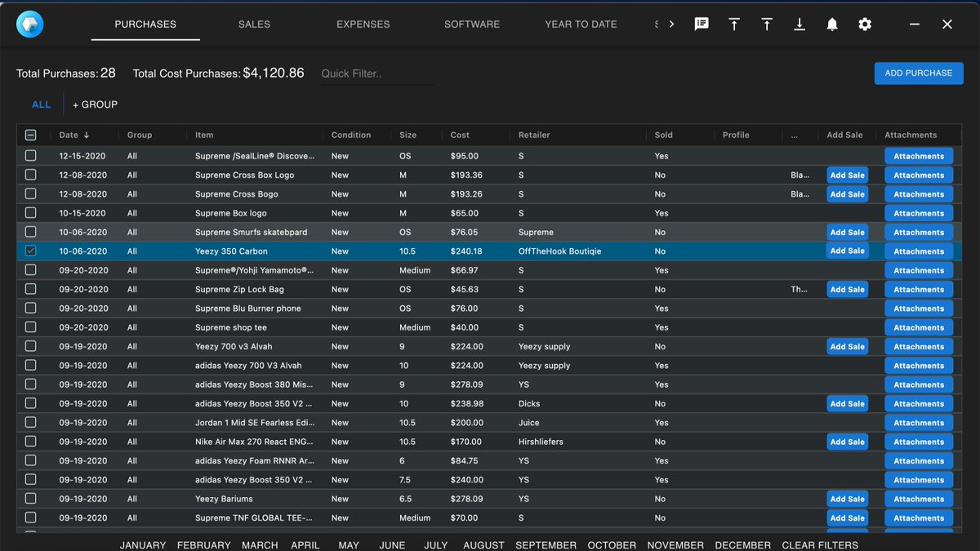Check the Supreme Box logo row checkbox
This screenshot has height=551, width=980.
pos(31,213)
